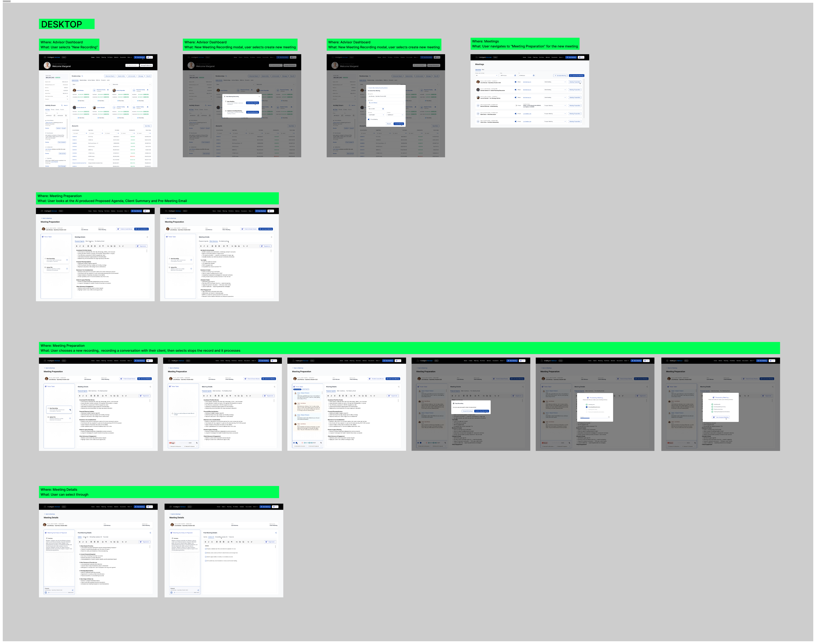816x644 pixels.
Task: Open the Client Meeting type dropdown for Lena Moreau
Action: [x=555, y=82]
